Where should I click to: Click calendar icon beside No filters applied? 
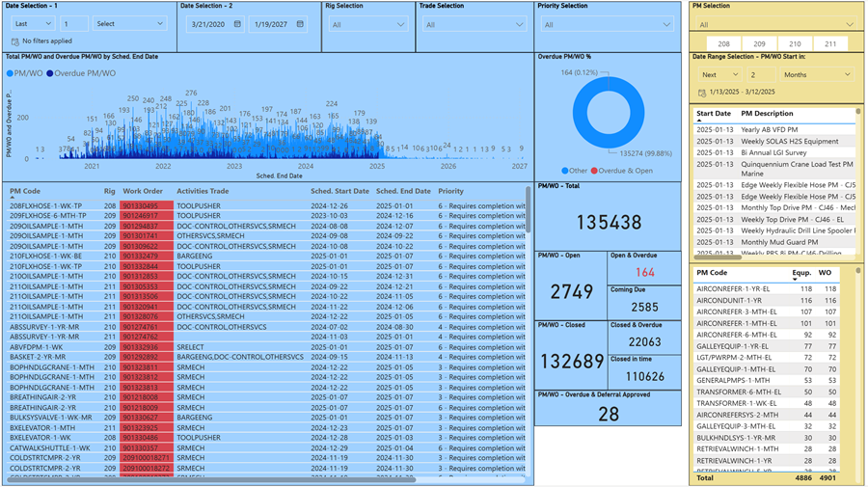click(14, 41)
